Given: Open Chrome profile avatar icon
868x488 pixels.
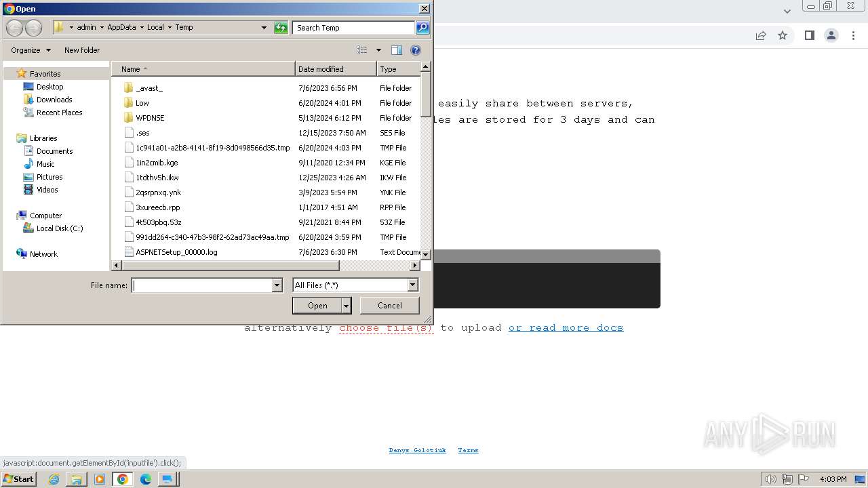Looking at the screenshot, I should 831,35.
